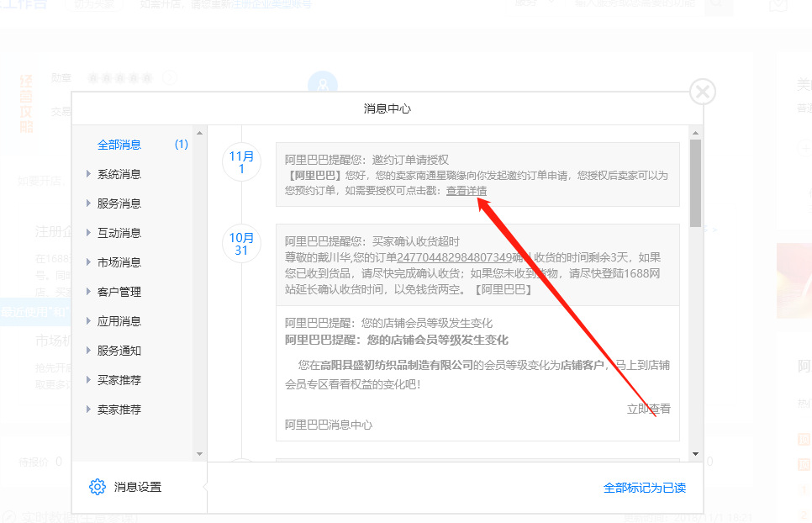Click category list scroll down arrow
This screenshot has width=812, height=523.
(199, 454)
